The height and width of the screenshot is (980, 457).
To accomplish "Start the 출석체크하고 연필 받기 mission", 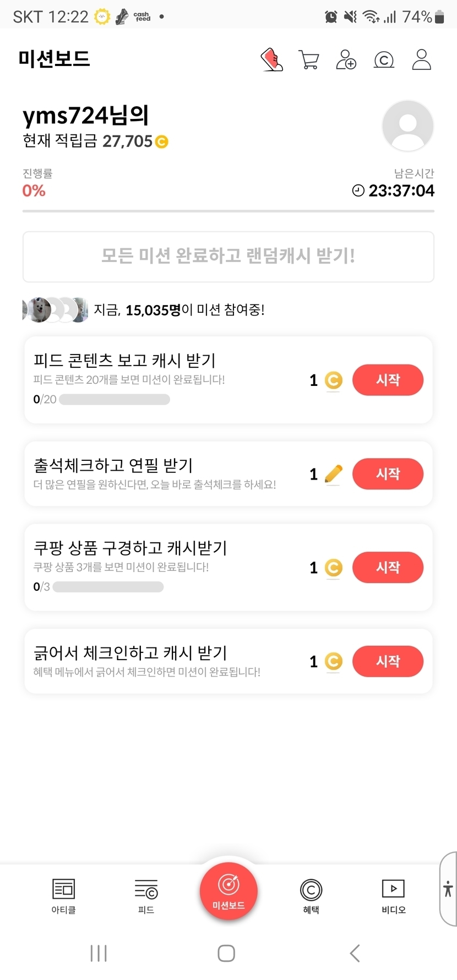I will [388, 473].
